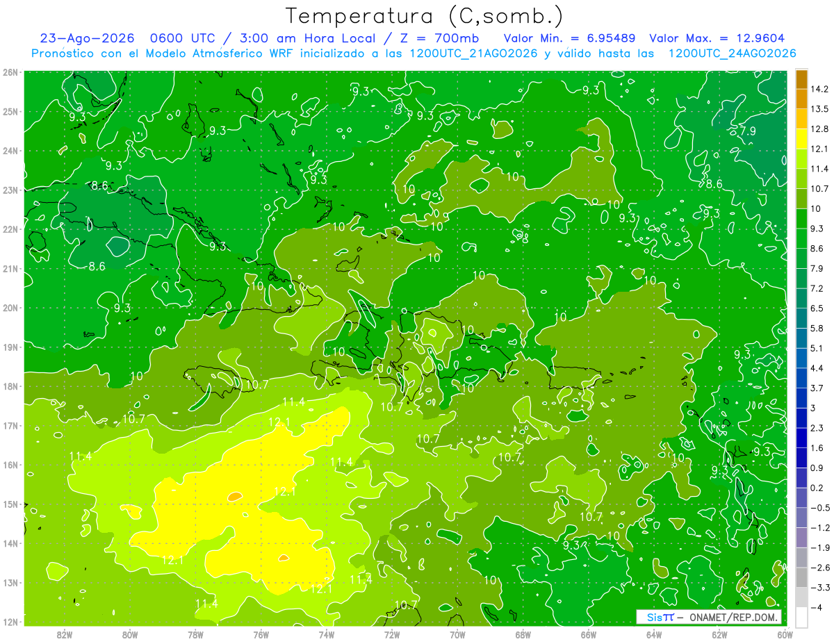Click the '26N' latitude label
The height and width of the screenshot is (644, 834).
(11, 72)
